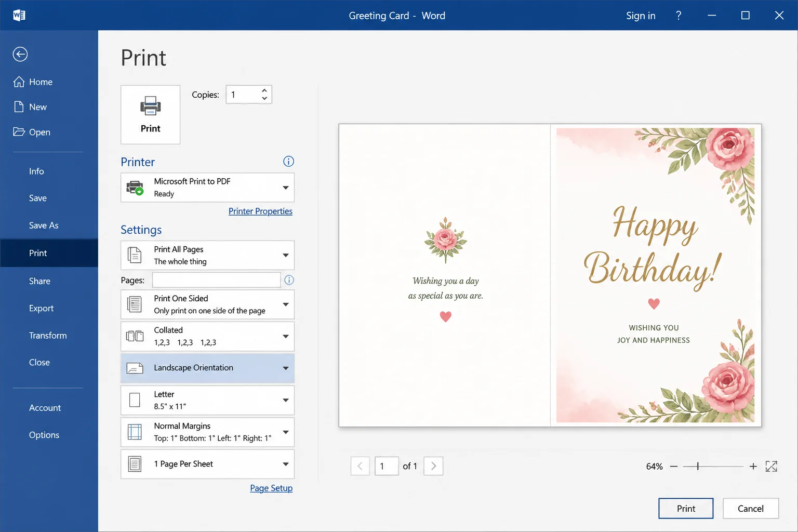Go to previous preview page arrow
The width and height of the screenshot is (798, 532).
click(x=360, y=466)
